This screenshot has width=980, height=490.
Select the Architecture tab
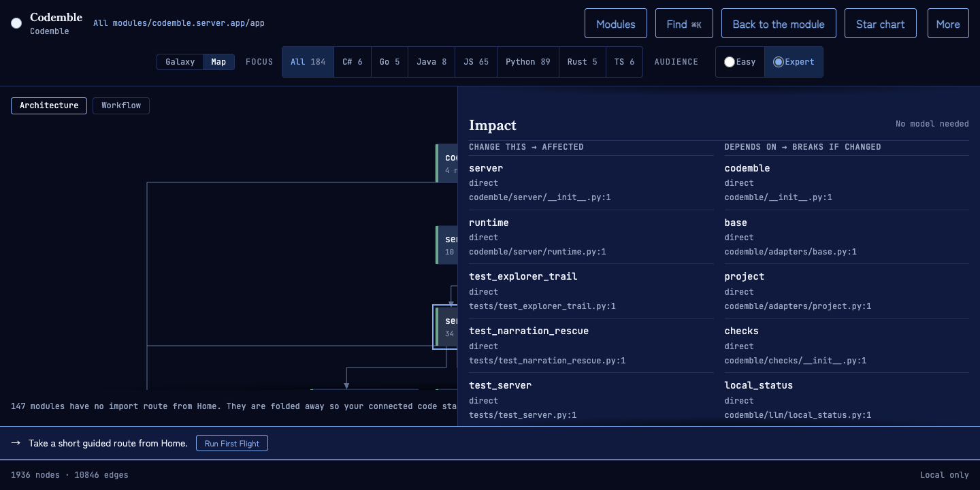[49, 105]
